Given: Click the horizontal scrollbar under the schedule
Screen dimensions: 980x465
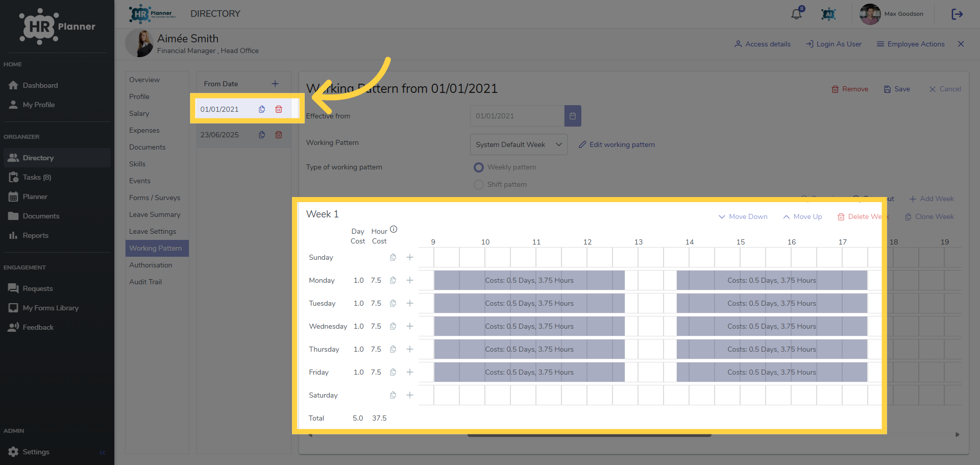Looking at the screenshot, I should pos(589,435).
